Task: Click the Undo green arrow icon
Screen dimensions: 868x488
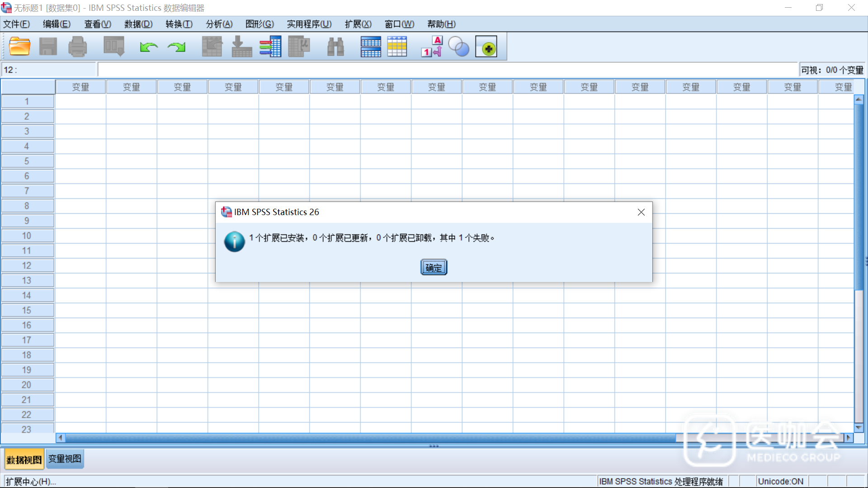Action: click(x=148, y=47)
